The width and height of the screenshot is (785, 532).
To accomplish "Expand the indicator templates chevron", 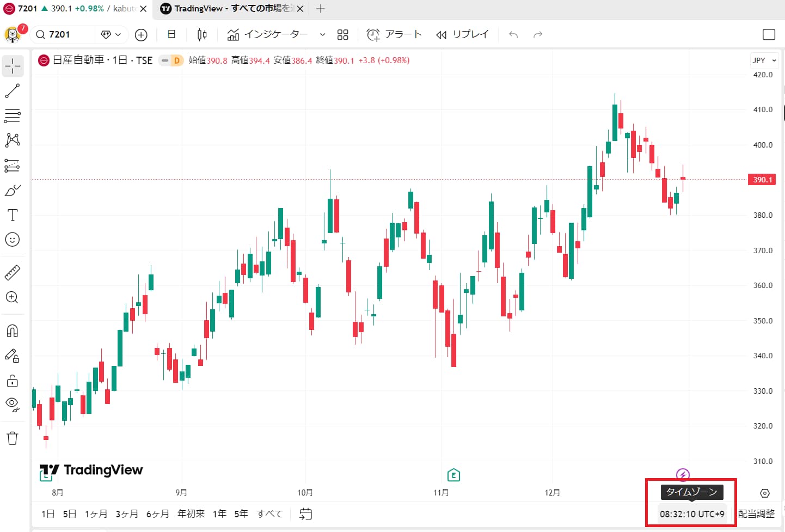I will point(322,34).
